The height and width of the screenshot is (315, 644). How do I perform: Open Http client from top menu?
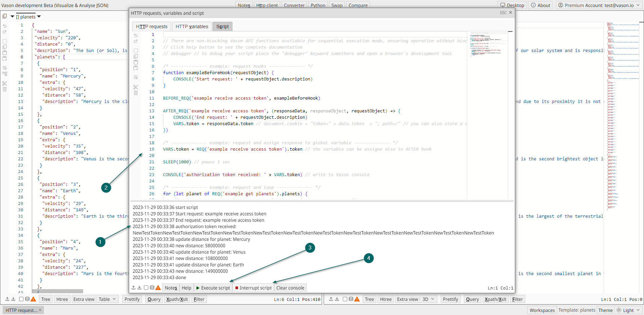[x=267, y=5]
